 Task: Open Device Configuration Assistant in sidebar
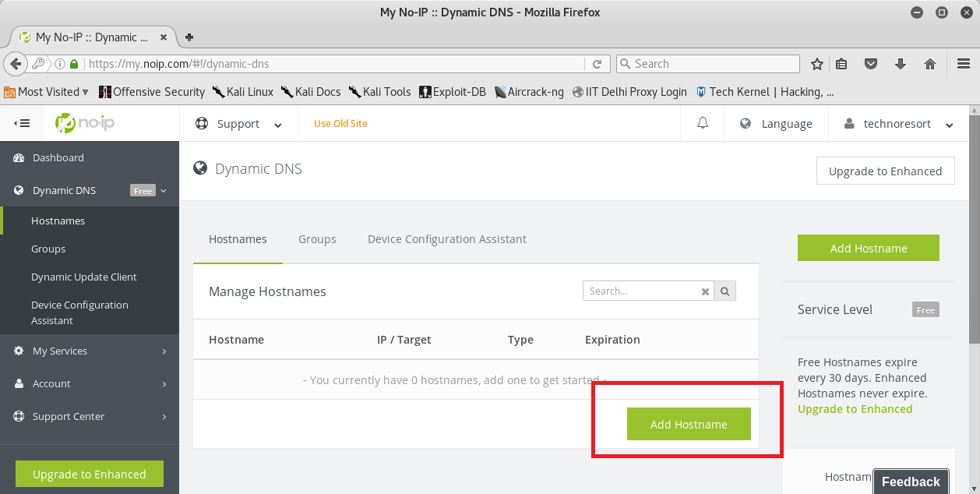point(90,312)
